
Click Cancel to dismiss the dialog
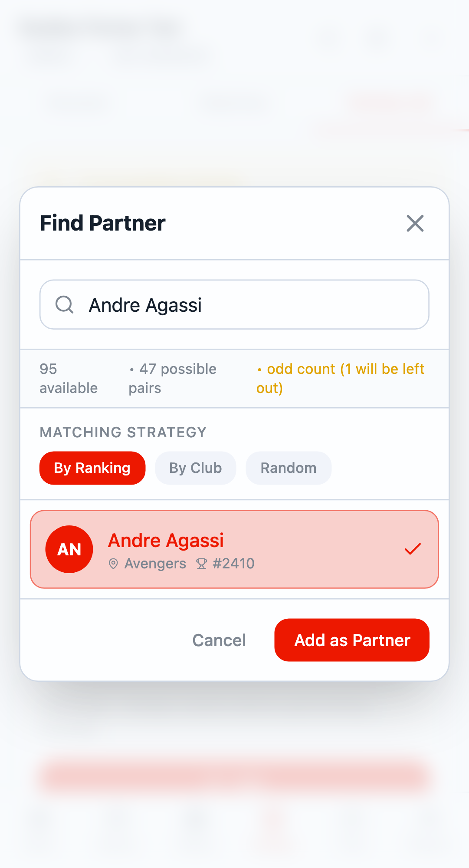[x=219, y=640]
